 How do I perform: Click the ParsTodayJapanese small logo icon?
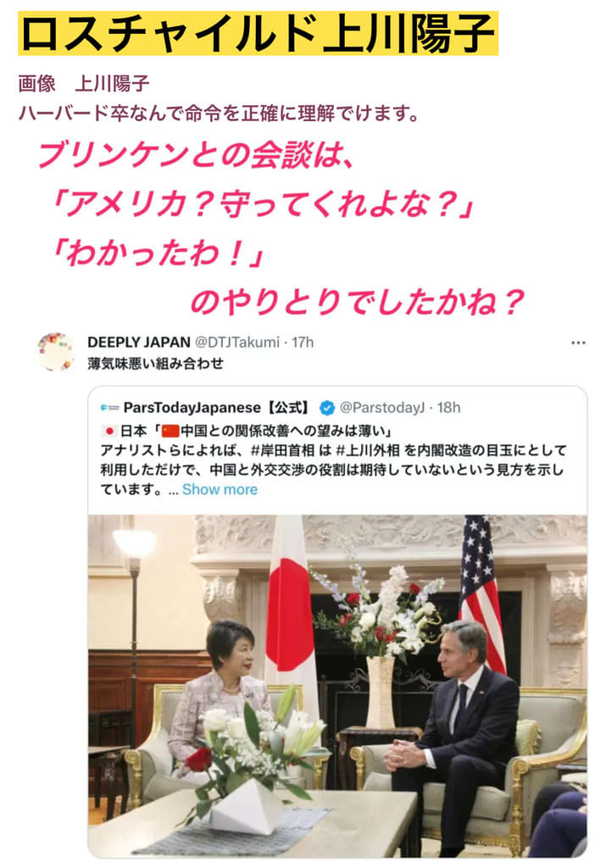pyautogui.click(x=109, y=408)
